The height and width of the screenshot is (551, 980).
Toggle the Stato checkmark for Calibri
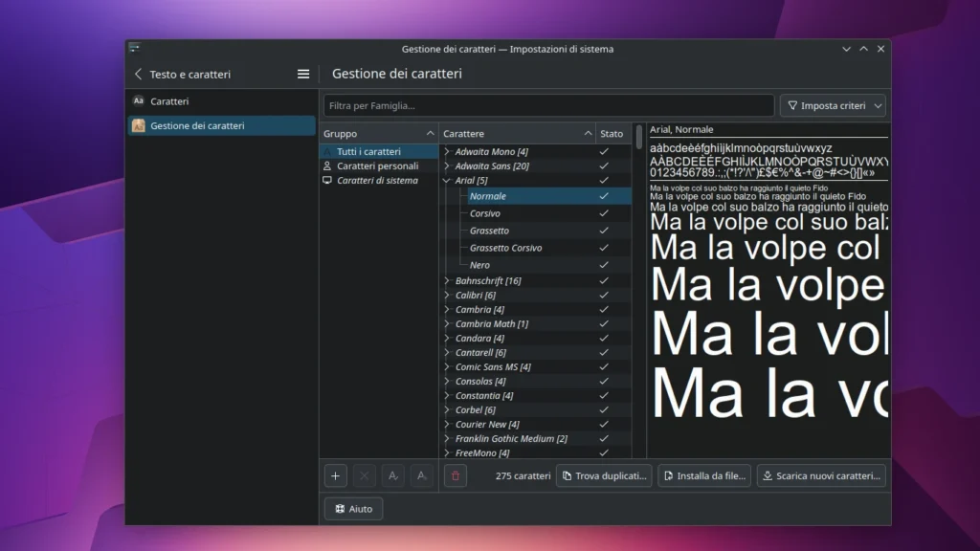click(604, 295)
